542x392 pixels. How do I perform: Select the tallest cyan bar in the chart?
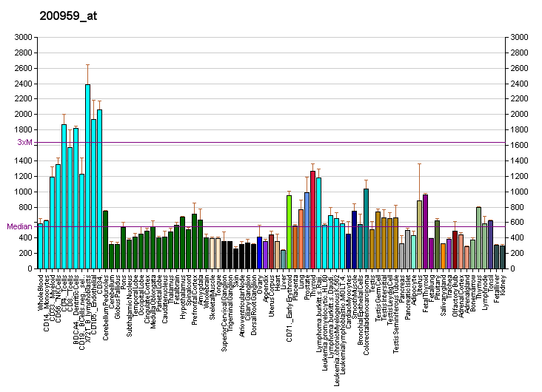(x=87, y=176)
